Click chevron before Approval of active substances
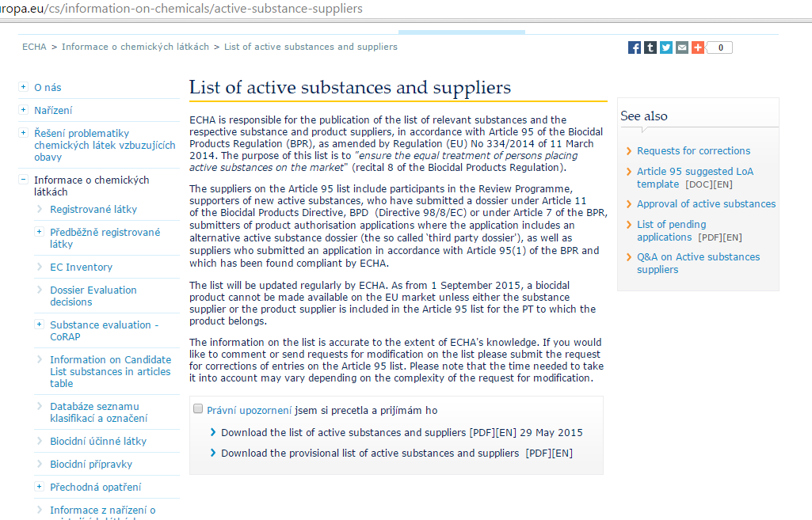Image resolution: width=812 pixels, height=520 pixels. tap(629, 204)
